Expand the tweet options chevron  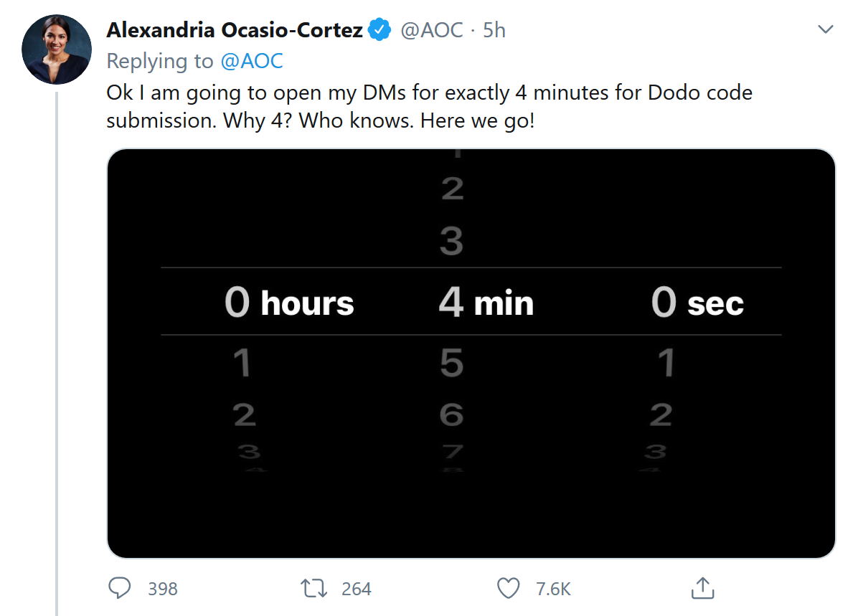(826, 30)
